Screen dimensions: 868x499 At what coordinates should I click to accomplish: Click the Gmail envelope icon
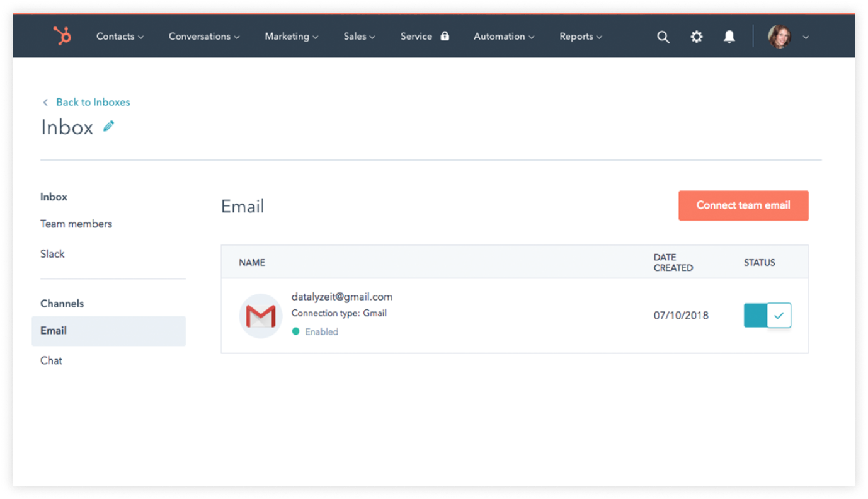point(260,316)
